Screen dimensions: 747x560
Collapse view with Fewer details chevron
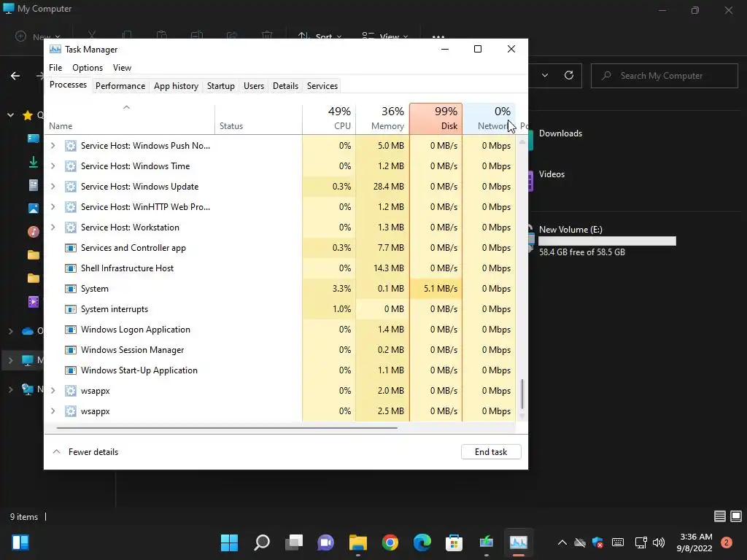pos(56,452)
